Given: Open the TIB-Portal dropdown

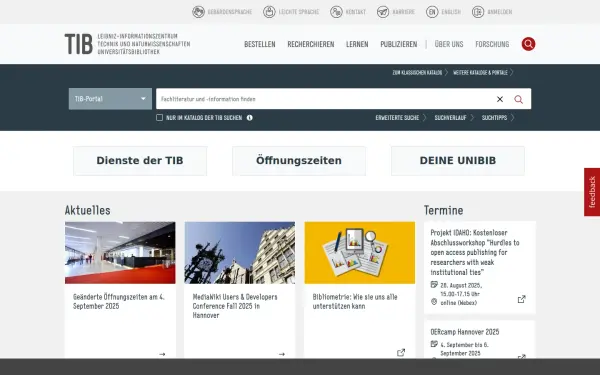Looking at the screenshot, I should 110,99.
